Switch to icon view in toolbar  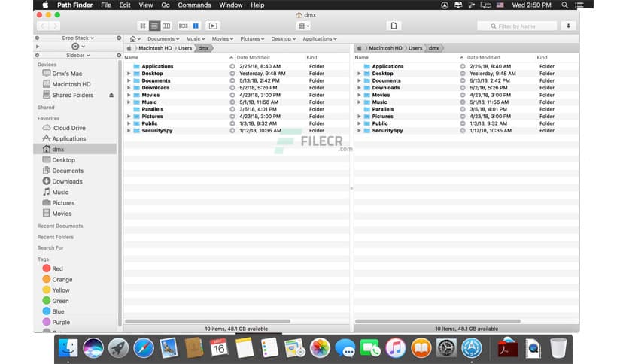tap(143, 26)
